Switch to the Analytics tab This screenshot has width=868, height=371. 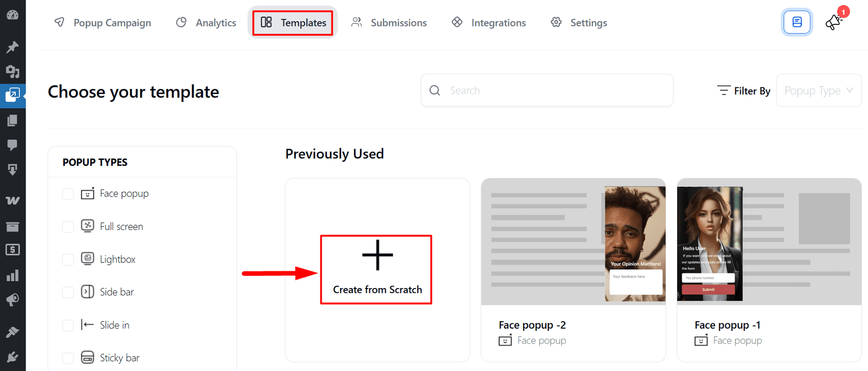[206, 23]
